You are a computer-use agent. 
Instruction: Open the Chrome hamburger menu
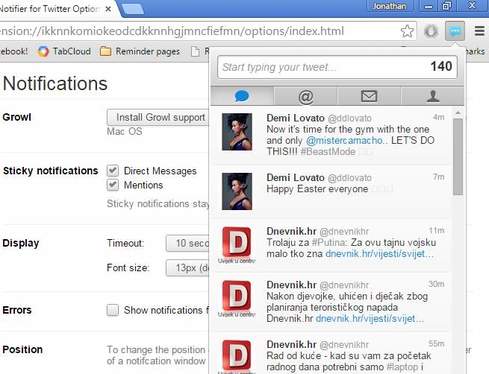click(x=479, y=31)
